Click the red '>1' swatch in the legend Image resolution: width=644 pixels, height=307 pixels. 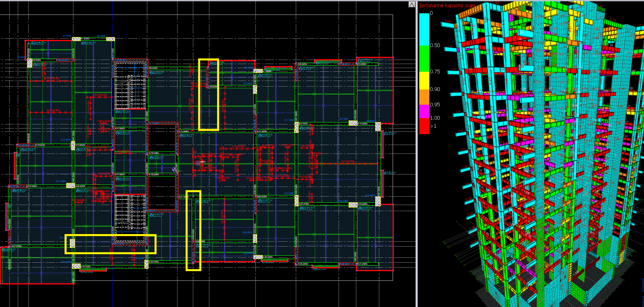coord(424,126)
